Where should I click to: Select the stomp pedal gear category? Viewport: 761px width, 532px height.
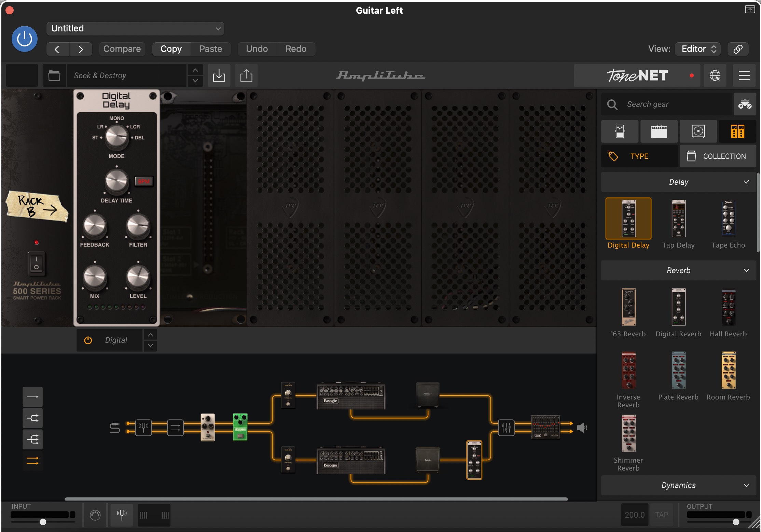(620, 131)
